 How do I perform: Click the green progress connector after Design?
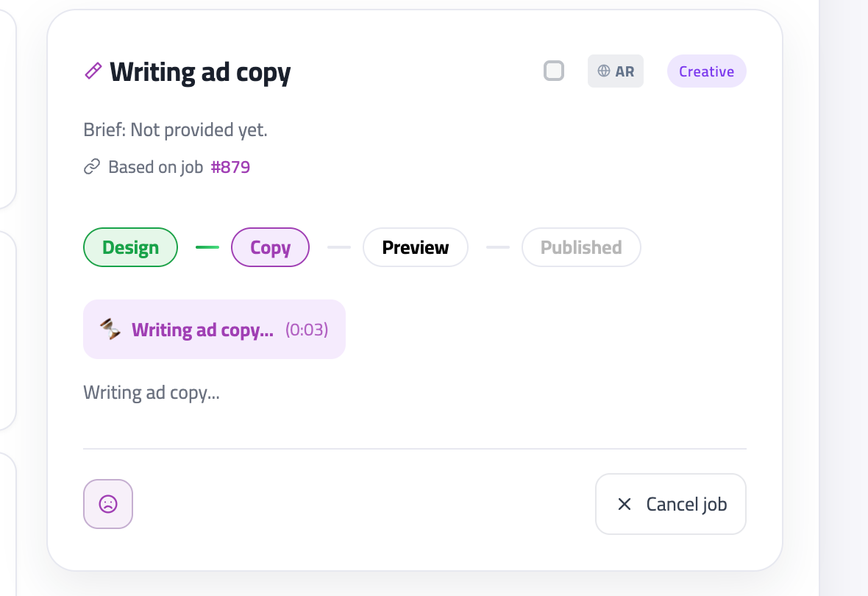coord(207,247)
